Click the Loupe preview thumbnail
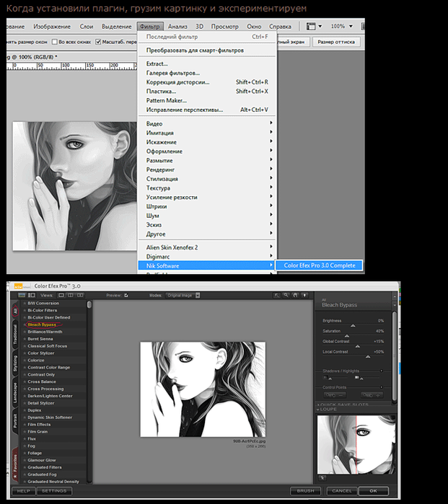448x504 pixels. coord(356,445)
